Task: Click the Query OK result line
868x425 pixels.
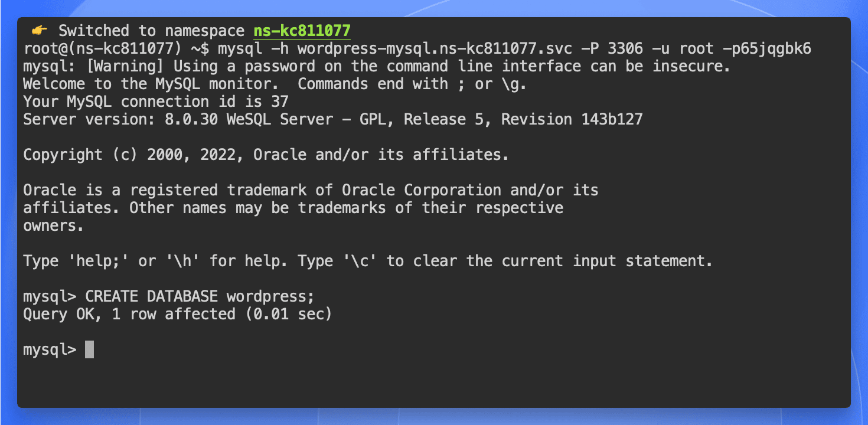Action: (177, 314)
